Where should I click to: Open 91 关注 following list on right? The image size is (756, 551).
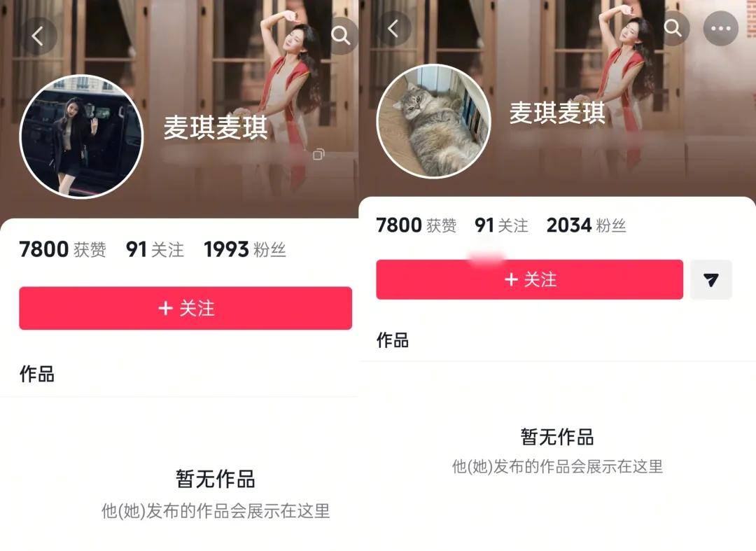pos(501,225)
